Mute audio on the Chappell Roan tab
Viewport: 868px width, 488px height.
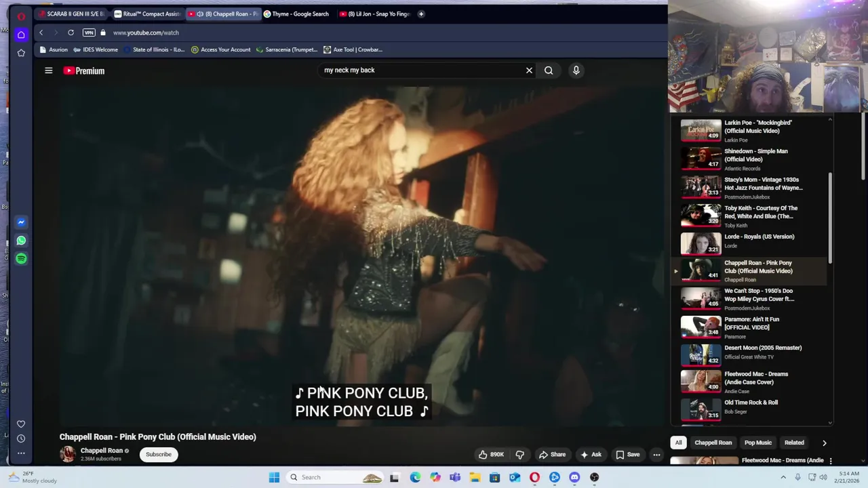tap(200, 14)
